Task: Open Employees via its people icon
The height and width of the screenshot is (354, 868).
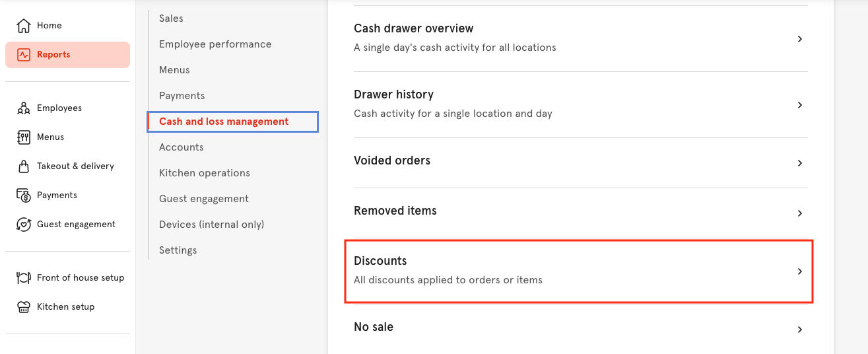Action: (24, 108)
